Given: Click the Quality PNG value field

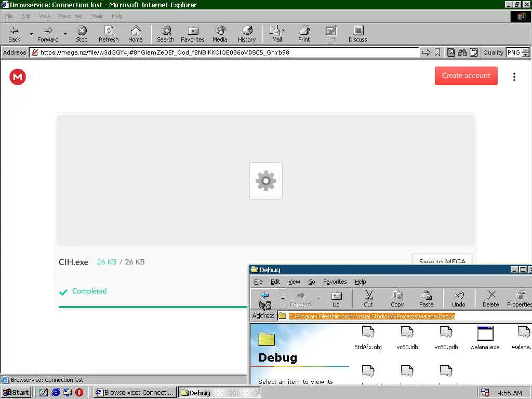Looking at the screenshot, I should [x=514, y=52].
